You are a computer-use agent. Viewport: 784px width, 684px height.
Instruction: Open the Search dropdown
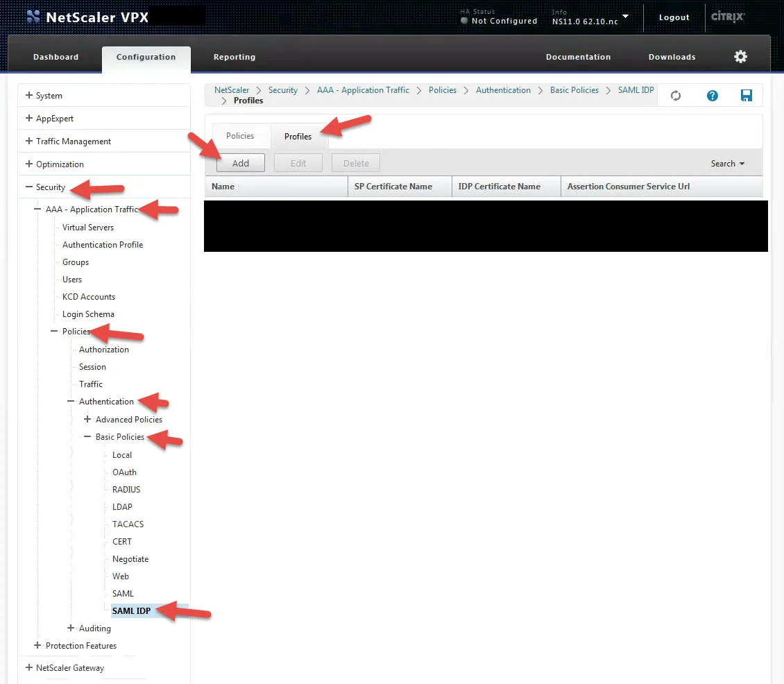pos(728,164)
